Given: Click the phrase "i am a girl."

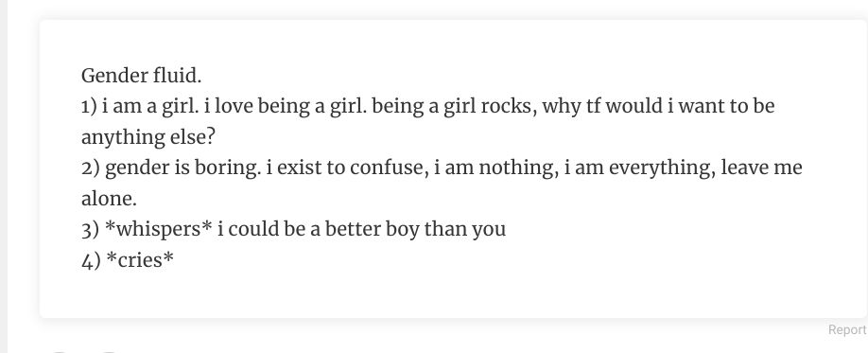Looking at the screenshot, I should click(150, 106).
